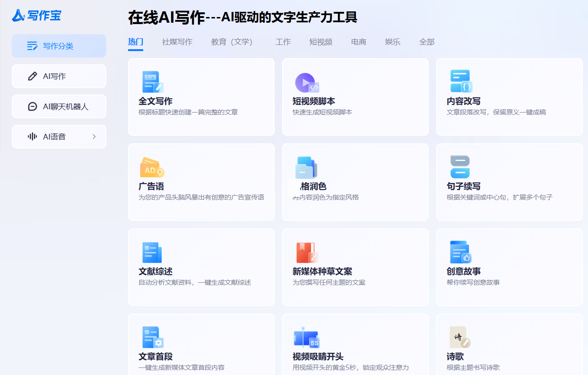The height and width of the screenshot is (375, 588).
Task: Open the 广告语 AD icon
Action: pos(151,166)
